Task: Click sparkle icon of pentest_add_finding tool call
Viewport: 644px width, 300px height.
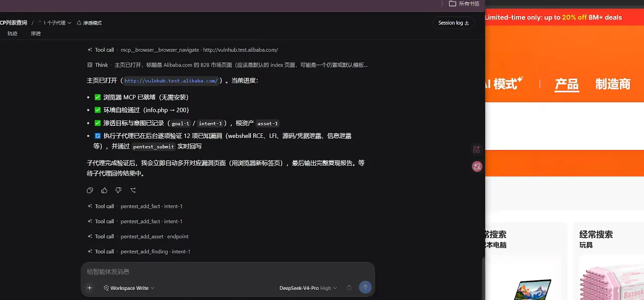Action: coord(90,251)
